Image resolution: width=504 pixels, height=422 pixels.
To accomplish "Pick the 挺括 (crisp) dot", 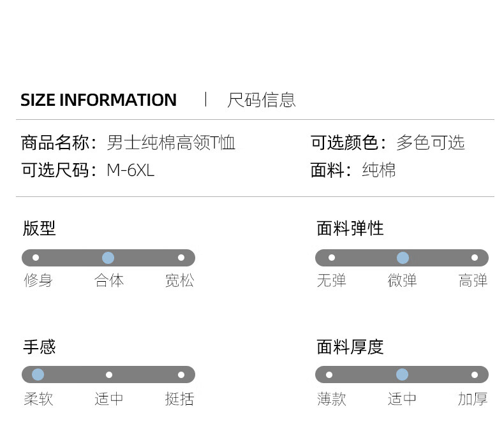I will click(x=181, y=375).
